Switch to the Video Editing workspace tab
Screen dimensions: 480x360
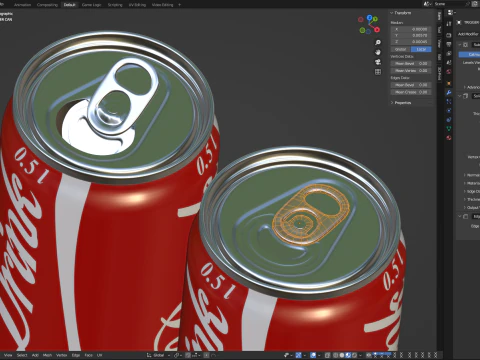click(x=162, y=5)
